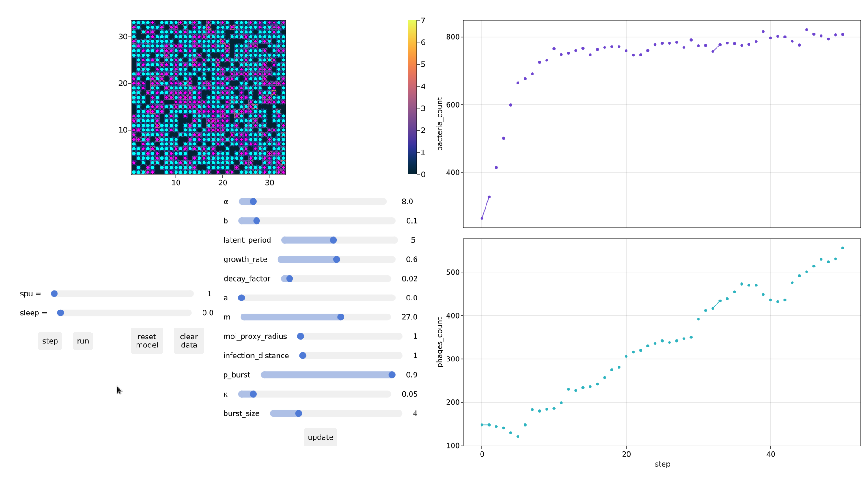This screenshot has height=488, width=868.
Task: Click the m value 27.0
Action: [410, 317]
